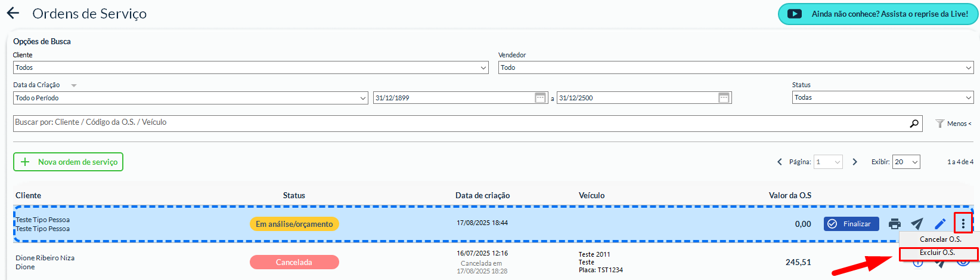
Task: Go to the next page arrow
Action: (x=855, y=162)
